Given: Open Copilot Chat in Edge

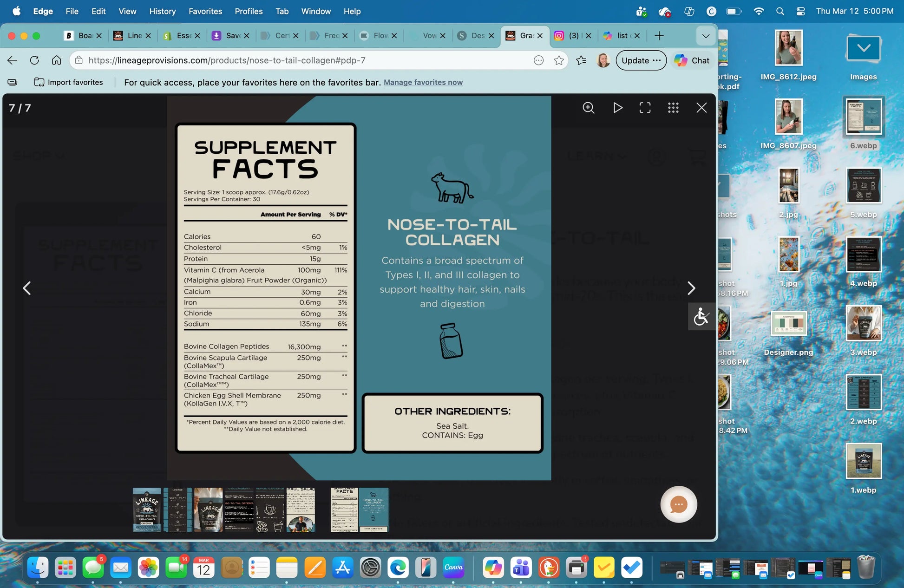Looking at the screenshot, I should point(692,60).
